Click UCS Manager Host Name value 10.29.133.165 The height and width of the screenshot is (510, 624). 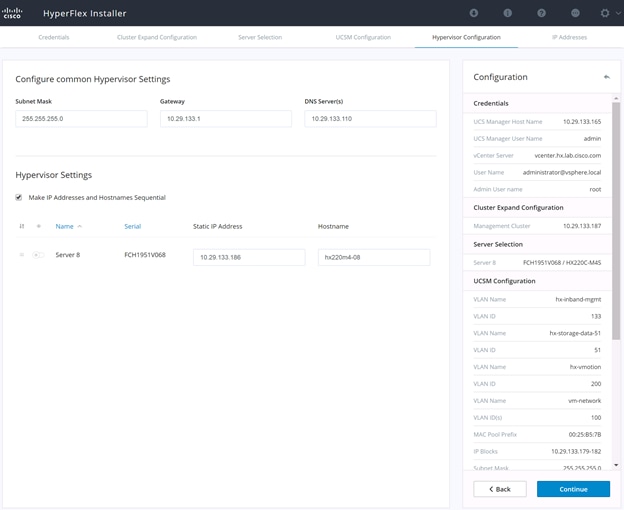coord(582,122)
